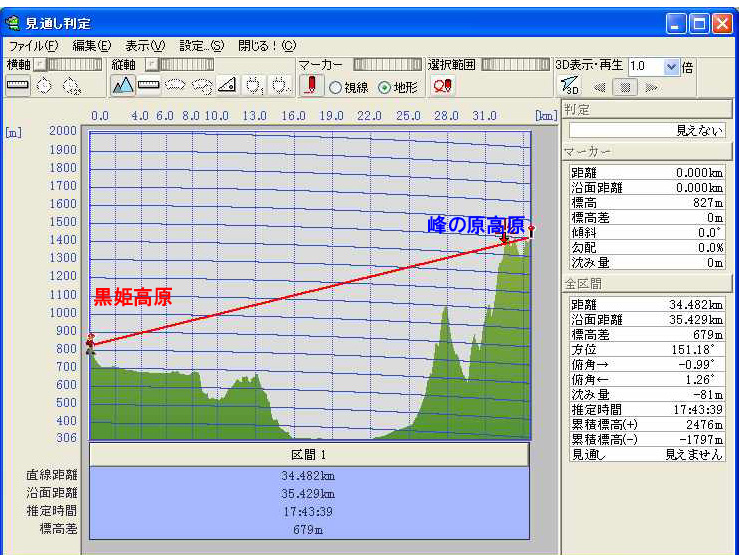Click the 選択範囲 slider track
The width and height of the screenshot is (740, 555).
(x=515, y=64)
